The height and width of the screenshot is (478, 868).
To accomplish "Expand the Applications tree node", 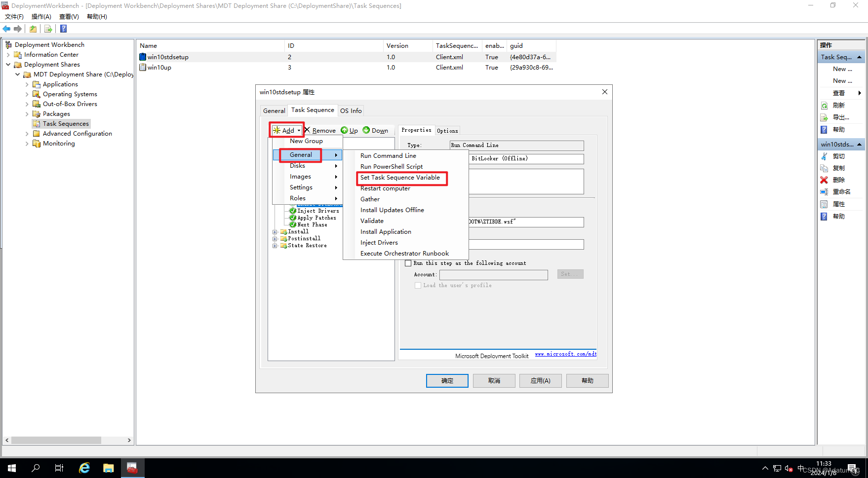I will pos(27,84).
